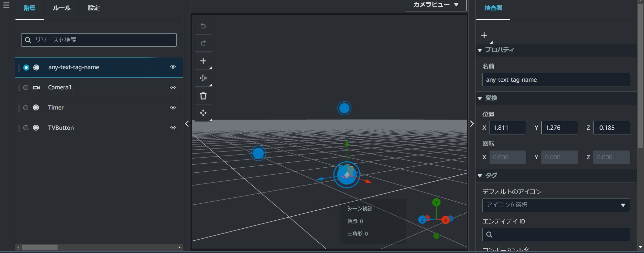Hide TVButton using eye icon

point(173,128)
